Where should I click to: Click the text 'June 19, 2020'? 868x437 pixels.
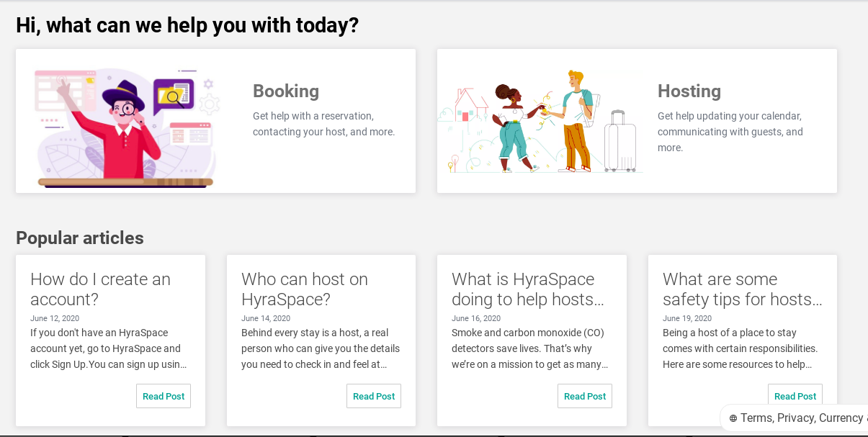point(687,318)
